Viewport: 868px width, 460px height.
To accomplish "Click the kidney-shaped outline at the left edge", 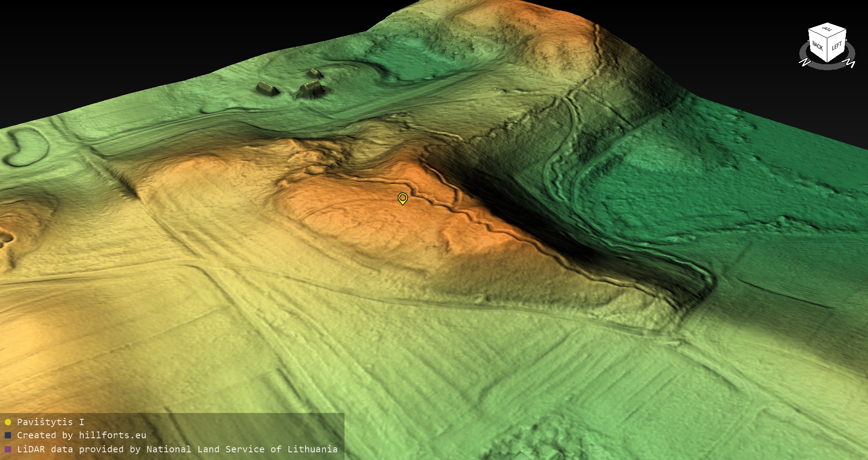I will pyautogui.click(x=25, y=146).
